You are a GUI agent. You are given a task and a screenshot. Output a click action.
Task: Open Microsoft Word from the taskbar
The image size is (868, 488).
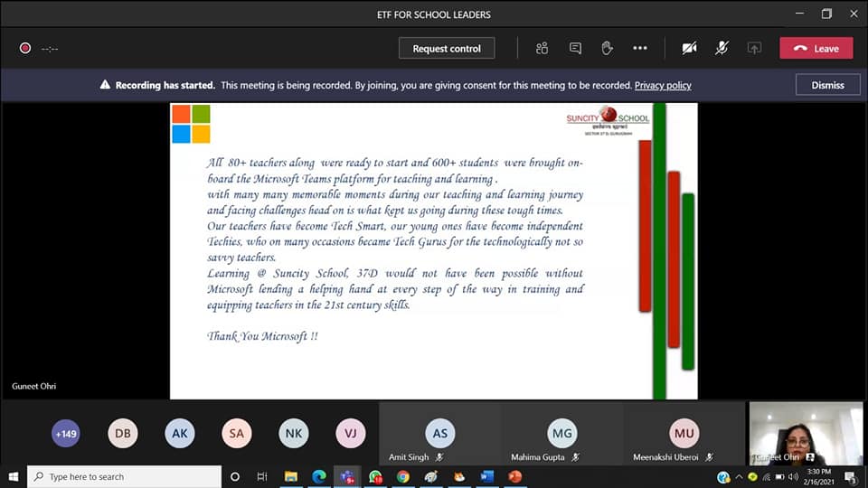tap(487, 476)
